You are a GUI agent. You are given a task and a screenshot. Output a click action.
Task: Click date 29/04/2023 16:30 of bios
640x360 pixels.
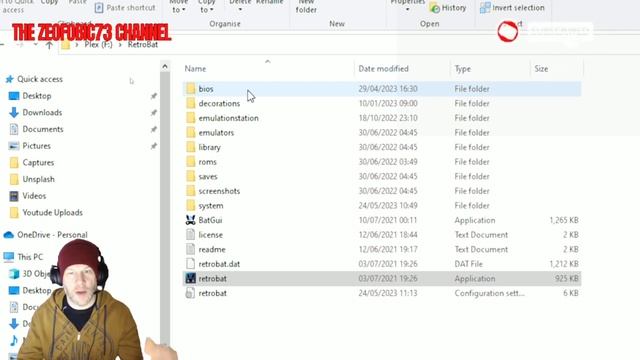click(388, 89)
